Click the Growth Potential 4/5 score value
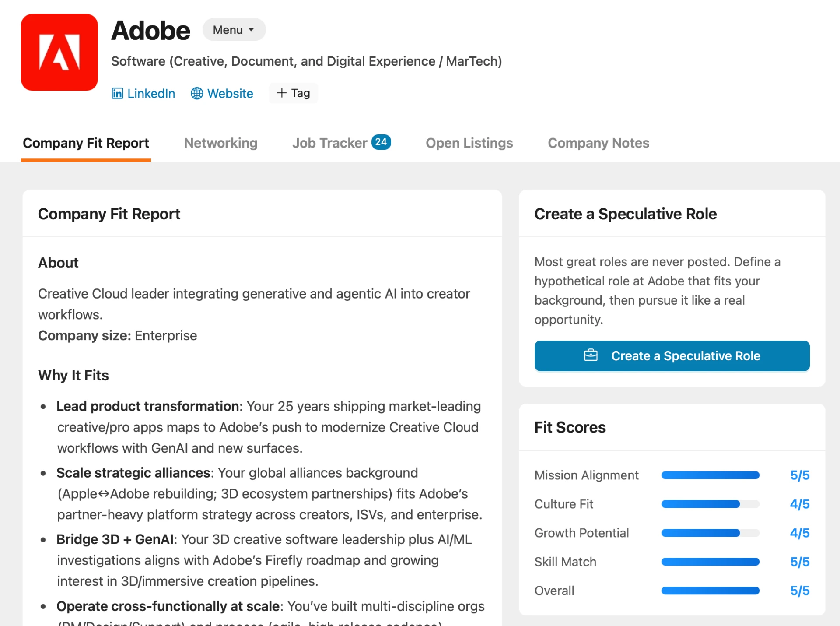 pyautogui.click(x=800, y=533)
